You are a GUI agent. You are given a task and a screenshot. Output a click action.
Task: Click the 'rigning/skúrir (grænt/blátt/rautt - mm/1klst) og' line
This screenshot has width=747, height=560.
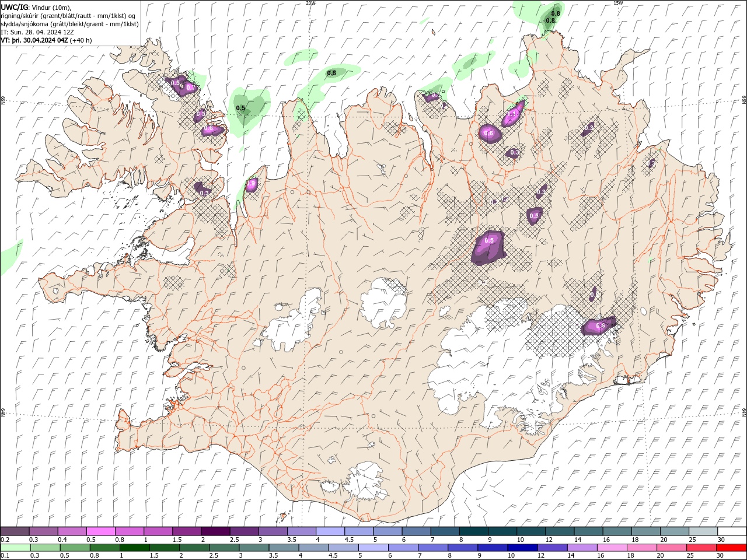[68, 16]
